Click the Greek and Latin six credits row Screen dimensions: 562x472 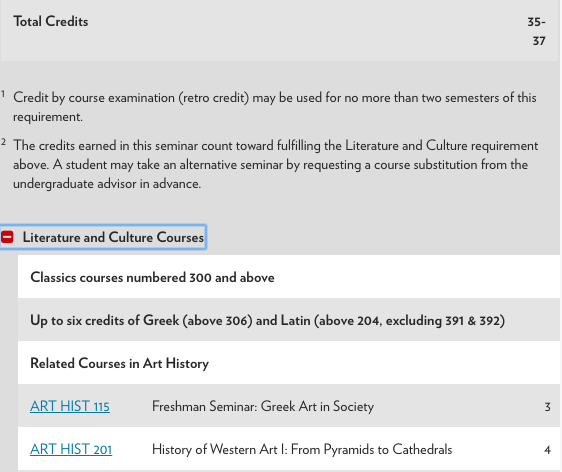289,320
